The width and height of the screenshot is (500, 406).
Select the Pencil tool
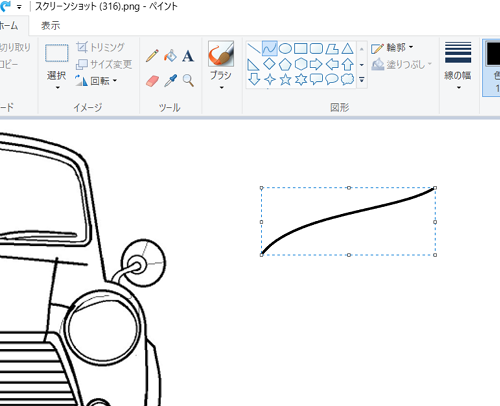152,56
